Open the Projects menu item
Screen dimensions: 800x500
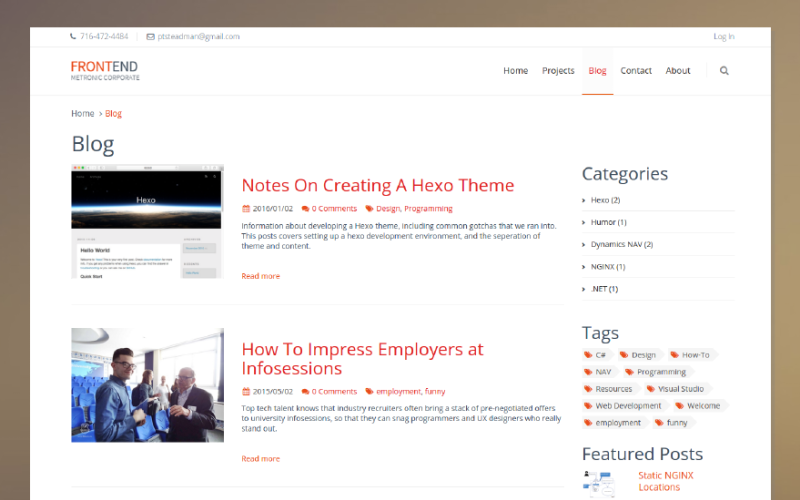point(558,71)
